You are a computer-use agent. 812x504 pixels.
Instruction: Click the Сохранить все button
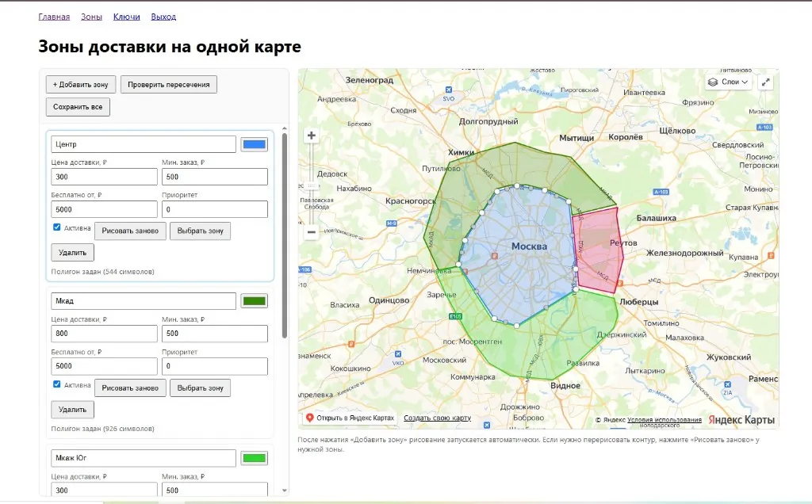tap(78, 107)
